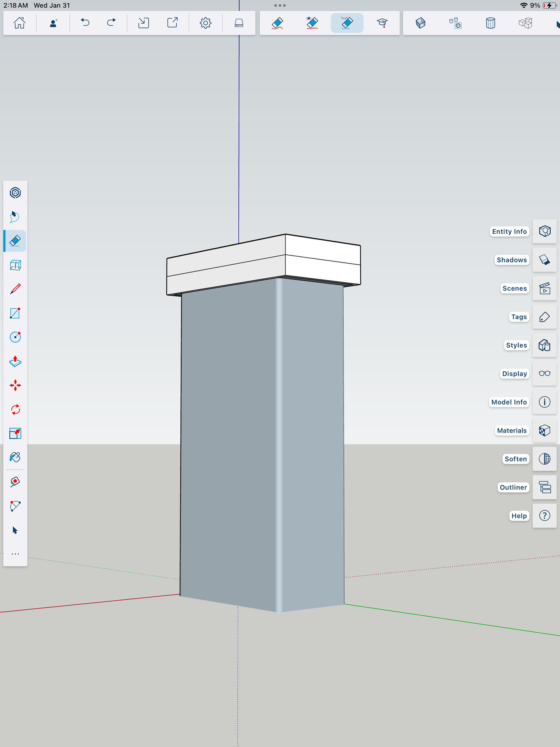Image resolution: width=560 pixels, height=747 pixels.
Task: Open the Entity Info panel
Action: coord(545,231)
